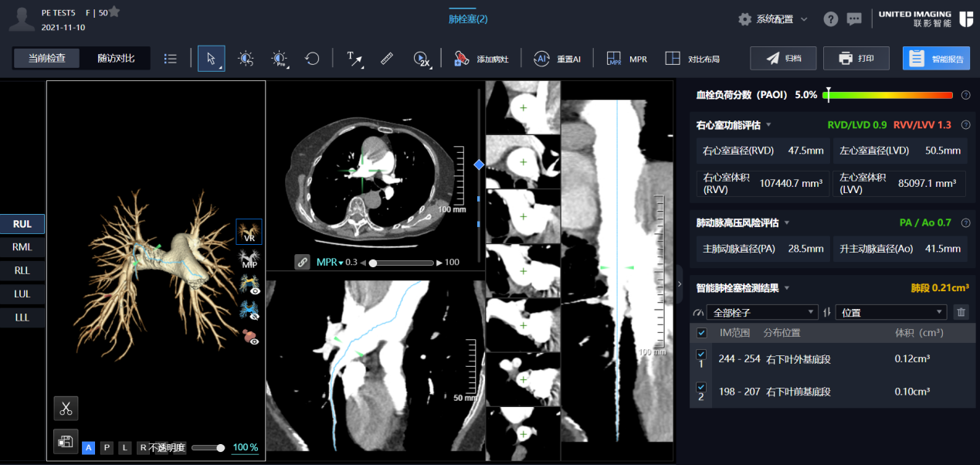The height and width of the screenshot is (465, 980).
Task: Adjust the opacity slider handle
Action: 221,448
